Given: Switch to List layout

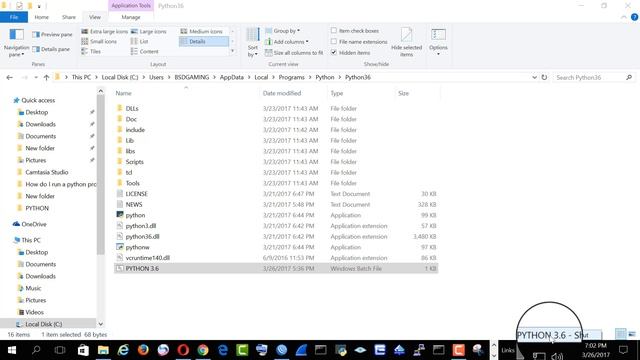Looking at the screenshot, I should click(140, 42).
